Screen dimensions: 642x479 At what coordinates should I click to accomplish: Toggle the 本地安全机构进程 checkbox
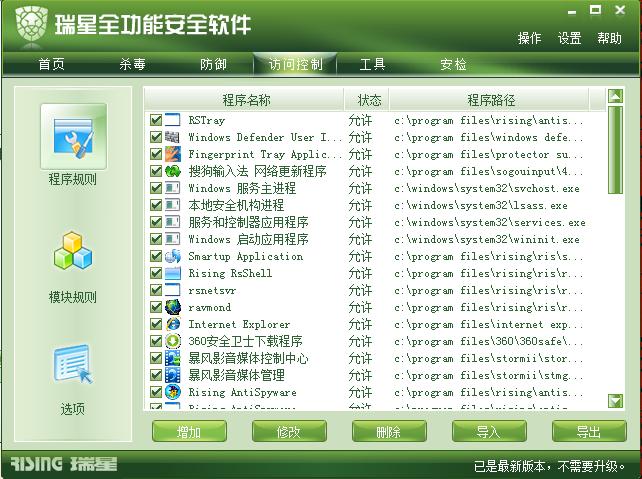click(156, 205)
